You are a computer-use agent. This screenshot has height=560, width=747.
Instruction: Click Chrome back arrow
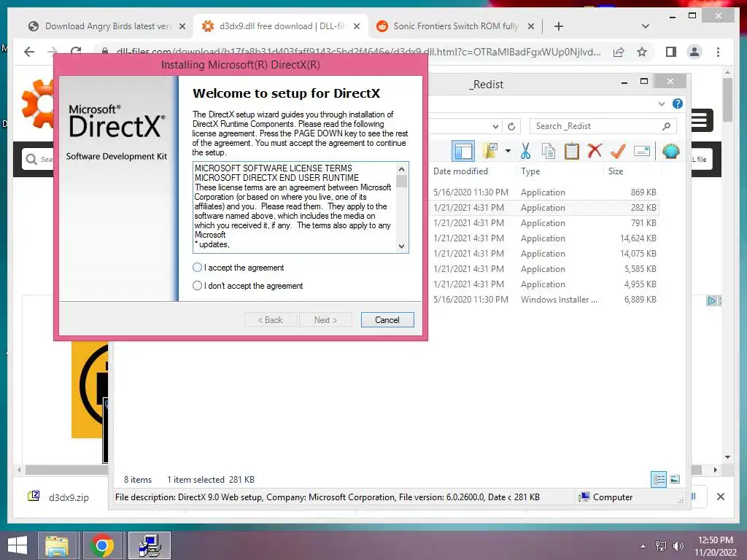(29, 52)
